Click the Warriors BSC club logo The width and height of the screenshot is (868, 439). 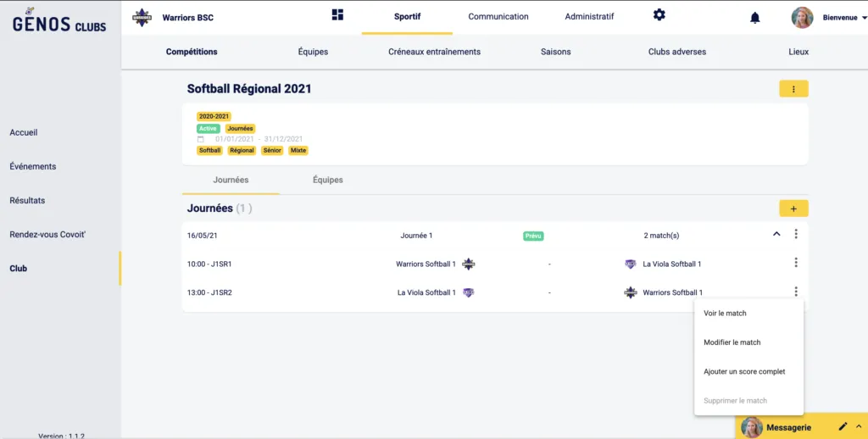coord(142,18)
